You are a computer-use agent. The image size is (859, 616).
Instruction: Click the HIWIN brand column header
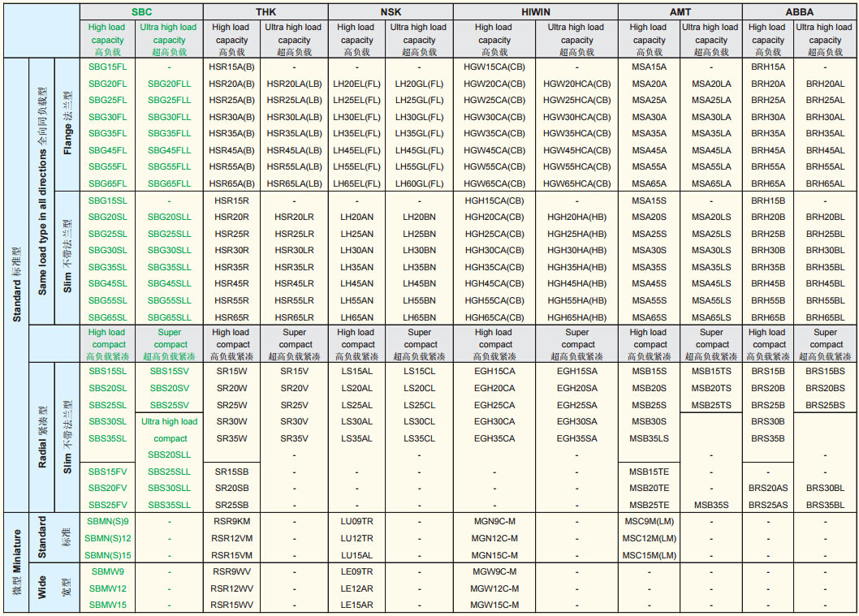(535, 11)
